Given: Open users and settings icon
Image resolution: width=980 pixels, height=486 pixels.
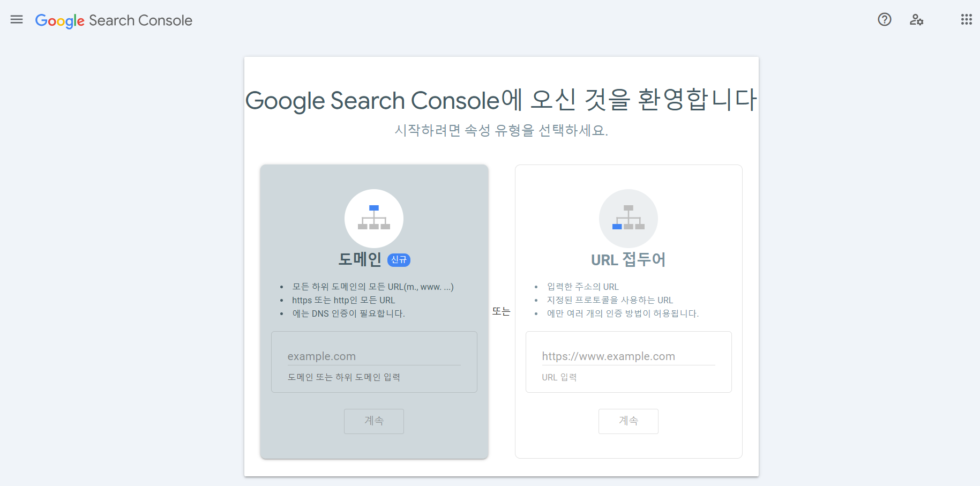Looking at the screenshot, I should coord(917,20).
